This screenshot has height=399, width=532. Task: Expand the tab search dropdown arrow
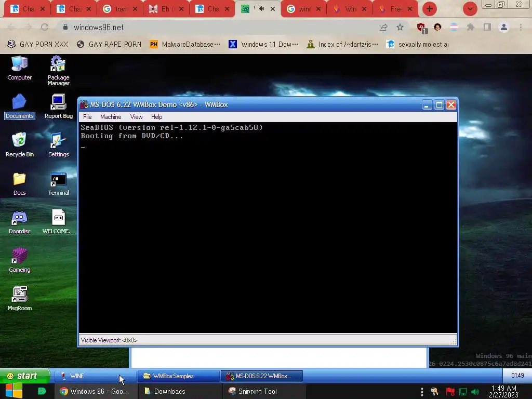(x=470, y=9)
